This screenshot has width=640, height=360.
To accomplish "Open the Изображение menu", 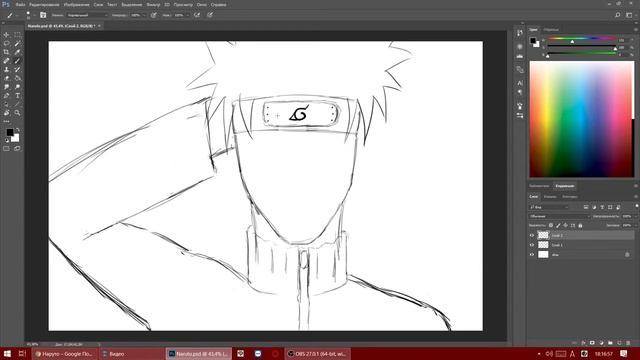I will click(76, 5).
